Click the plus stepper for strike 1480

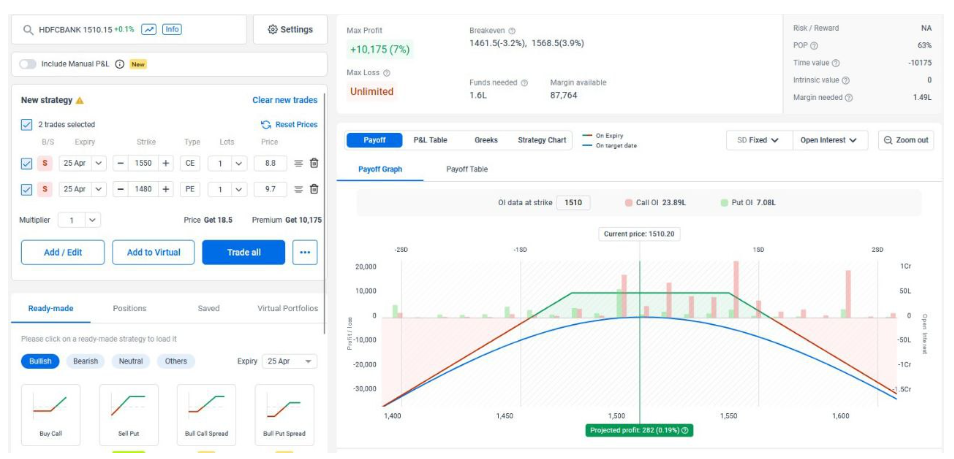(x=166, y=189)
